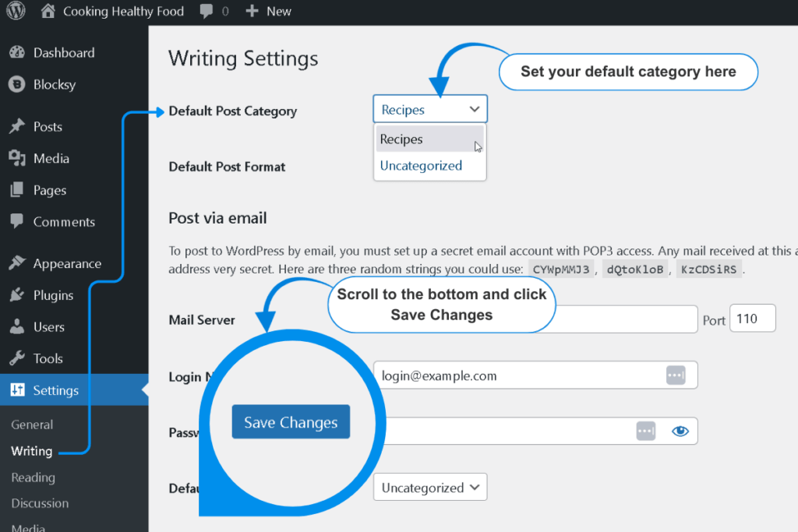The height and width of the screenshot is (532, 798).
Task: Click the Save Changes button
Action: coord(291,421)
